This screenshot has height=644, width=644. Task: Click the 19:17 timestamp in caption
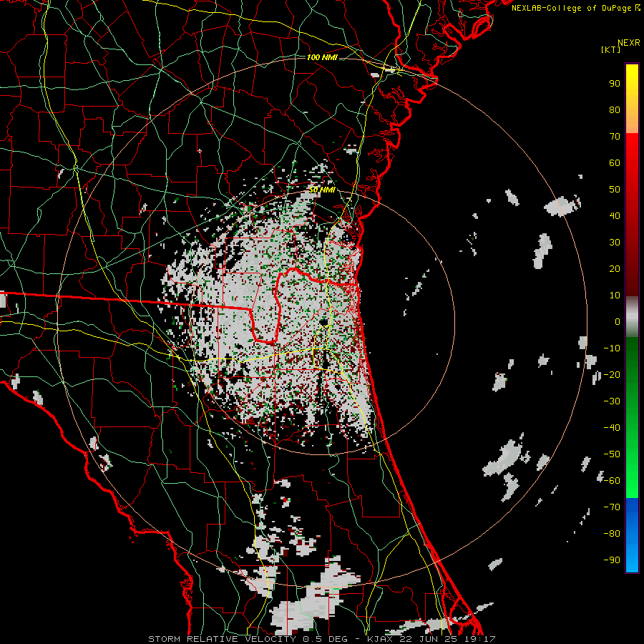click(x=482, y=639)
